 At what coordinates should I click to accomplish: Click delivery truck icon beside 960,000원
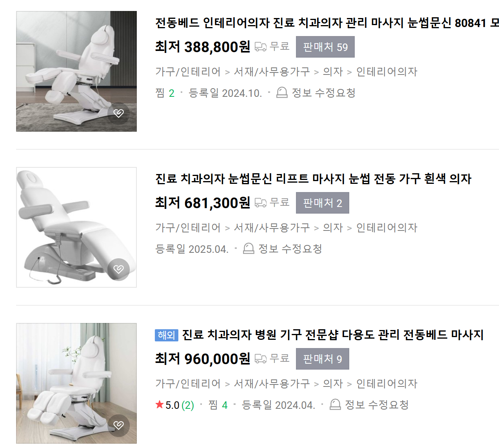coord(261,359)
